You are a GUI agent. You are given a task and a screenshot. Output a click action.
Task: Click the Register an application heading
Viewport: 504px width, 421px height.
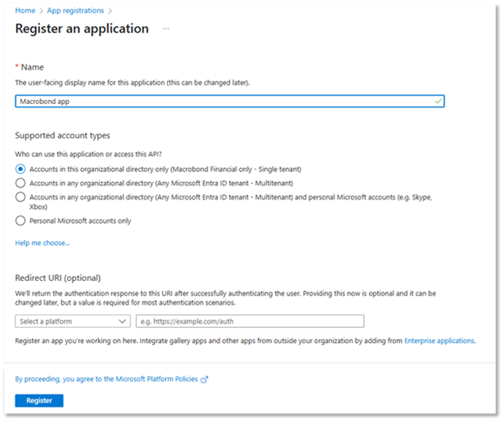tap(82, 29)
